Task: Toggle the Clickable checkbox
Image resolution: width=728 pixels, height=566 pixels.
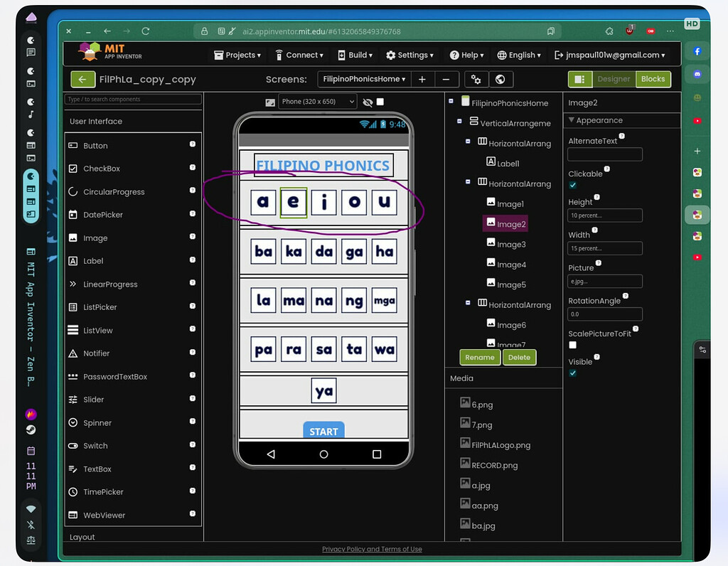Action: tap(573, 185)
